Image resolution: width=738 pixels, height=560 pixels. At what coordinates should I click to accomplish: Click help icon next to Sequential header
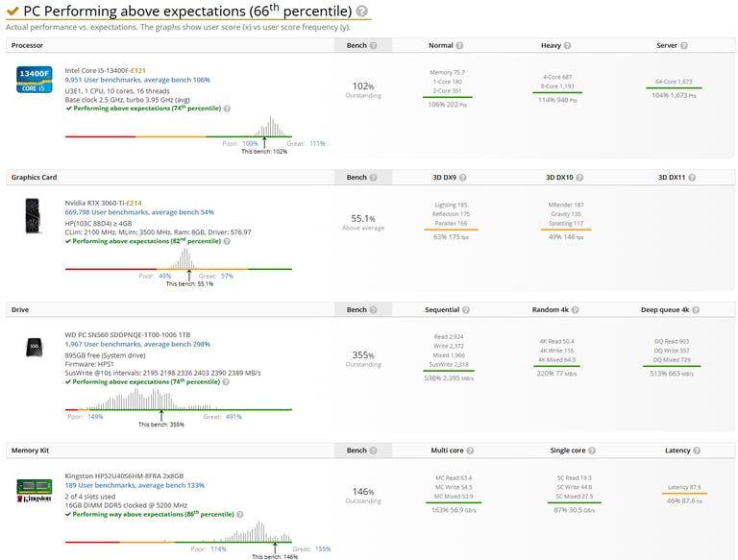pos(466,309)
